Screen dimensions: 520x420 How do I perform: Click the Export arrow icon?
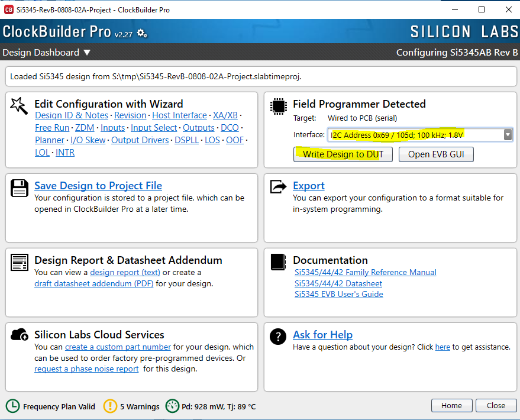278,186
